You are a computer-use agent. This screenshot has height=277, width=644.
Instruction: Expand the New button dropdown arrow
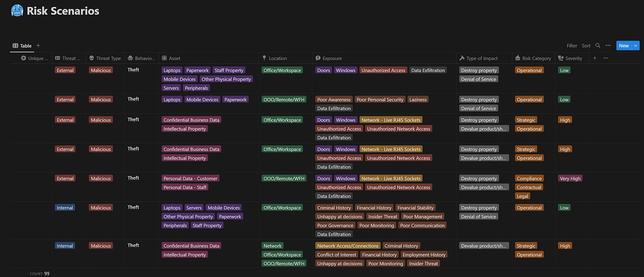pos(636,46)
